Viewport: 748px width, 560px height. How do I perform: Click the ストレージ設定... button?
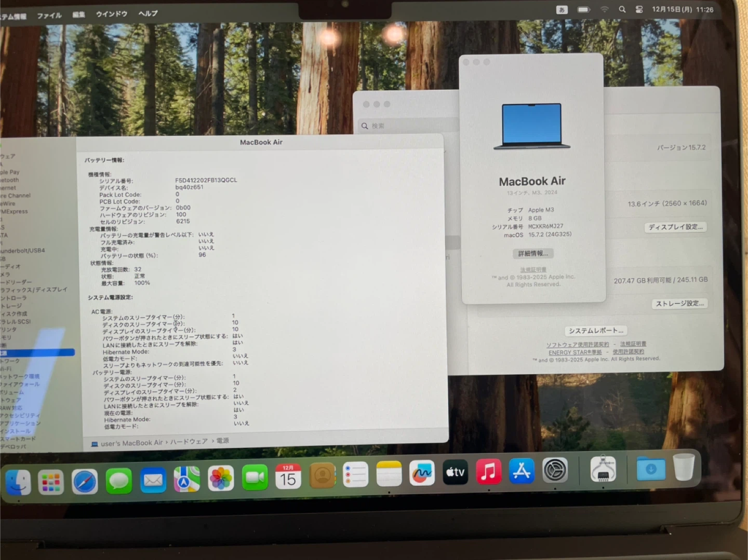pos(679,304)
